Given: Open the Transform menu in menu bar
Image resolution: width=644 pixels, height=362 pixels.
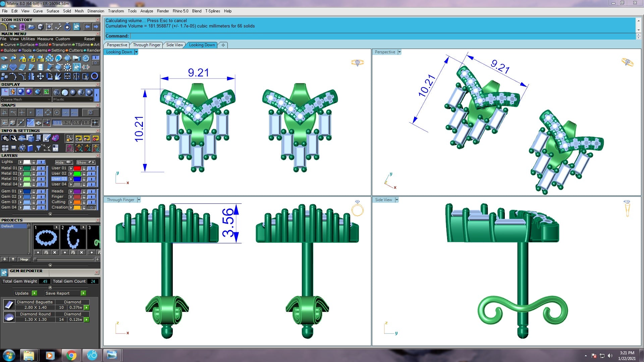Looking at the screenshot, I should 116,11.
